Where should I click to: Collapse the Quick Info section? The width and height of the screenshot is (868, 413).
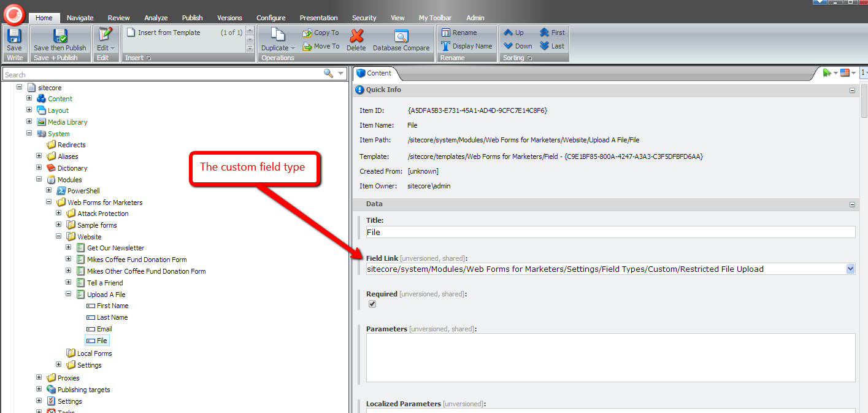[x=852, y=90]
